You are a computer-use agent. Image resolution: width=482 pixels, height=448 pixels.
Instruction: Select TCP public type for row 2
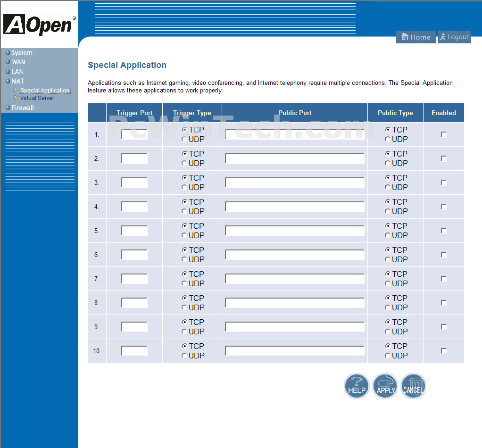tap(388, 154)
